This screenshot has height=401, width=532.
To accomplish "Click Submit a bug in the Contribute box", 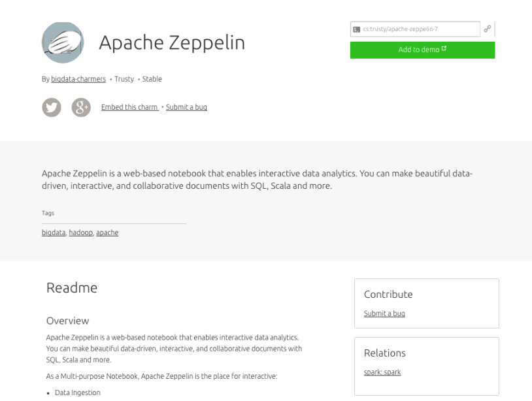I will 384,313.
